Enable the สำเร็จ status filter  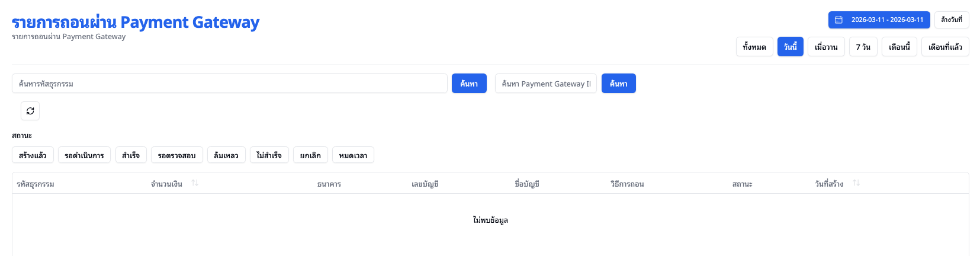point(131,155)
